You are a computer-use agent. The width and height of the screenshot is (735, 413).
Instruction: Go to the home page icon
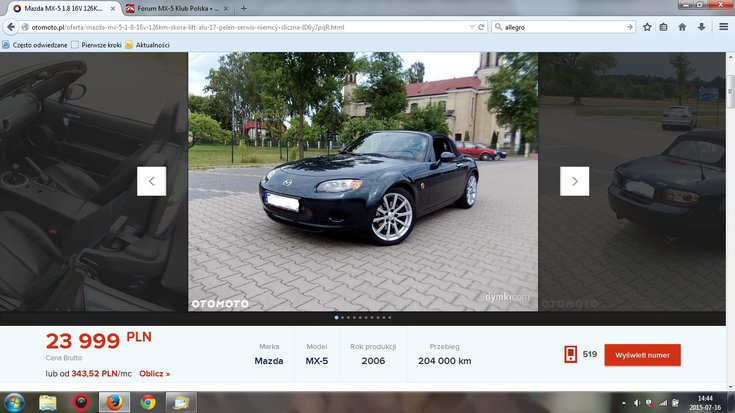pyautogui.click(x=682, y=27)
